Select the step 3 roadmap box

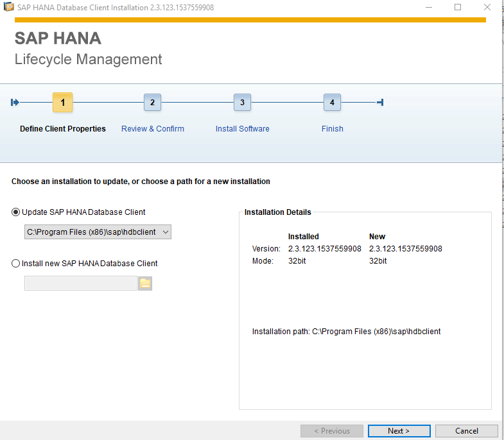pos(242,103)
